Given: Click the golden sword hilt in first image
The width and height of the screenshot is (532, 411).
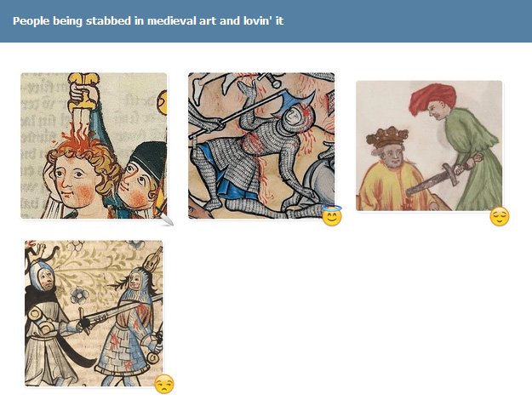Looking at the screenshot, I should click(x=83, y=92).
